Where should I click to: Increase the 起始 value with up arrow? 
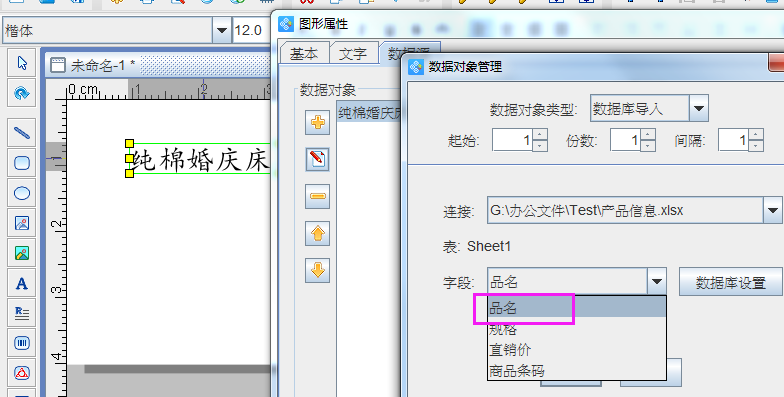click(540, 134)
